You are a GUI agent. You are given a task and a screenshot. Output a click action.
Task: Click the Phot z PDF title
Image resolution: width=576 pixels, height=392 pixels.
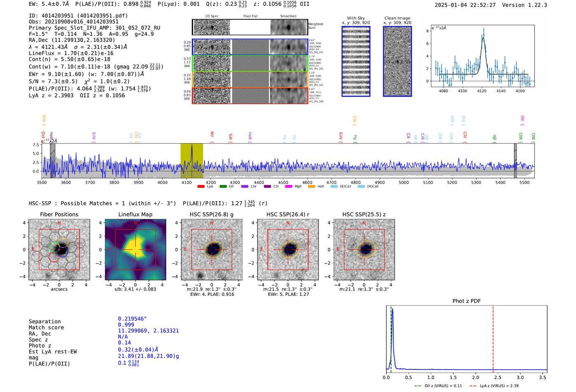pyautogui.click(x=467, y=301)
